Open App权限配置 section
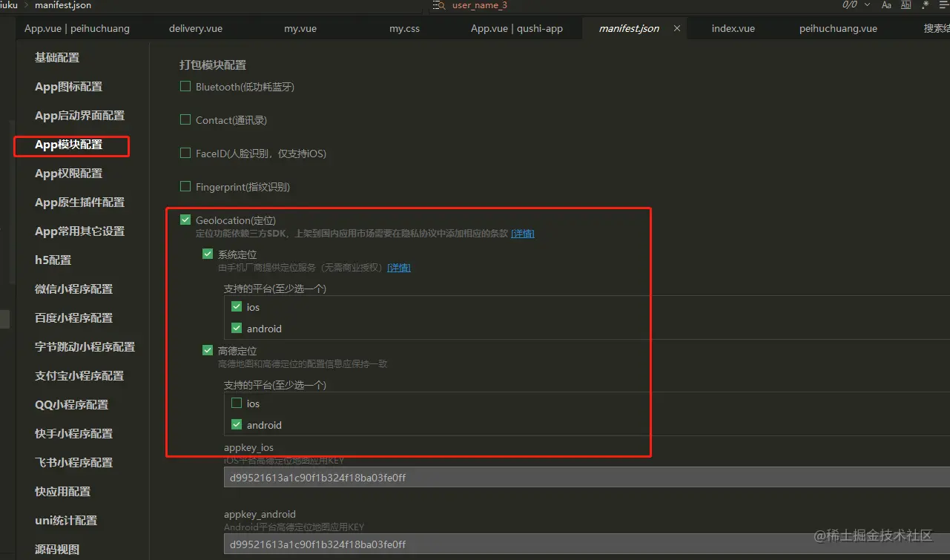Screen dimensions: 950x560 click(69, 173)
